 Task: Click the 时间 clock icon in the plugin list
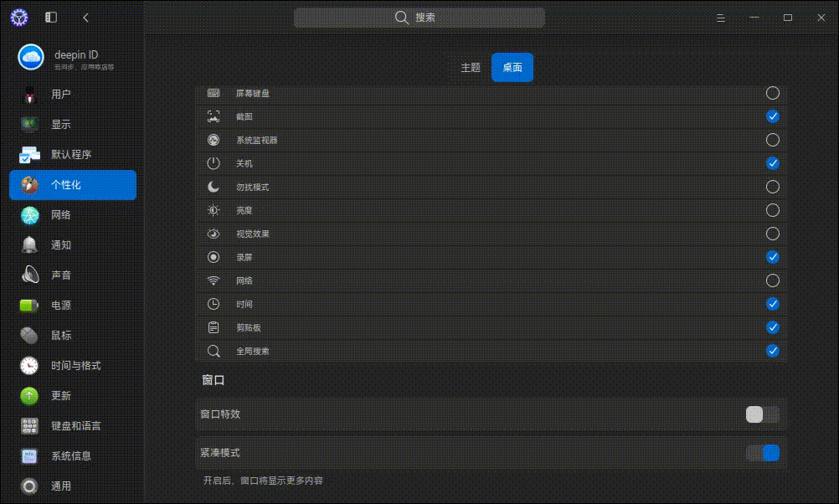[x=214, y=304]
